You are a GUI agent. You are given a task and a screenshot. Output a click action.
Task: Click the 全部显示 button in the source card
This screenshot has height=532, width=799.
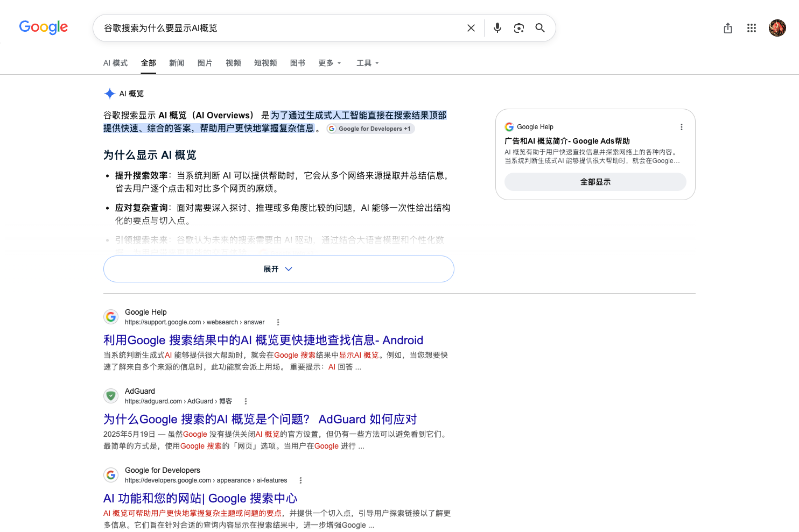coord(595,182)
